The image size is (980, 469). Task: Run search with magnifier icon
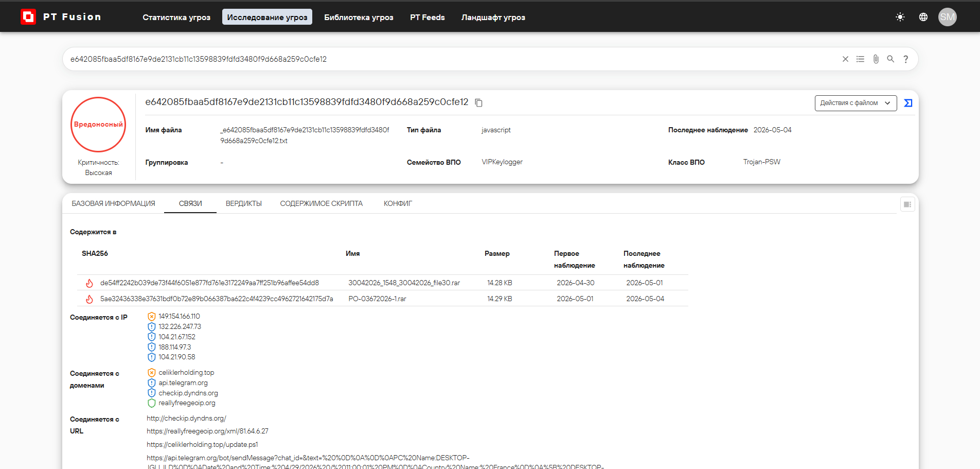[x=890, y=59]
